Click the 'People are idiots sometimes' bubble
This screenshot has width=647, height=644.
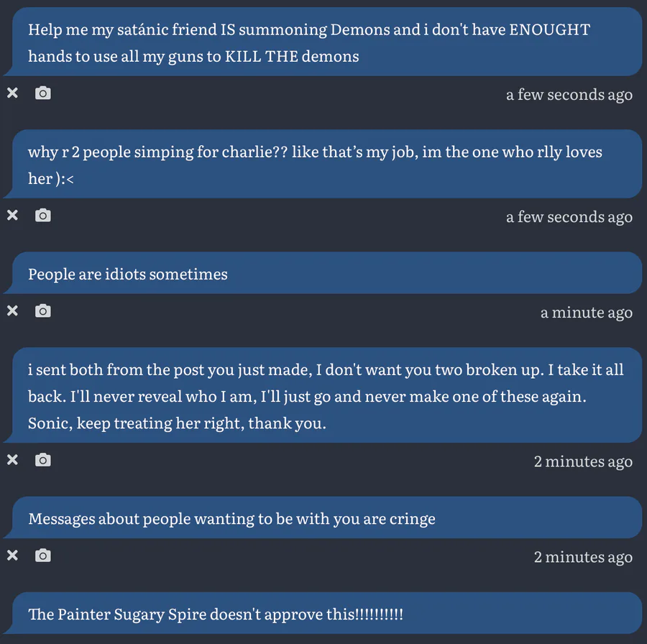pos(323,274)
